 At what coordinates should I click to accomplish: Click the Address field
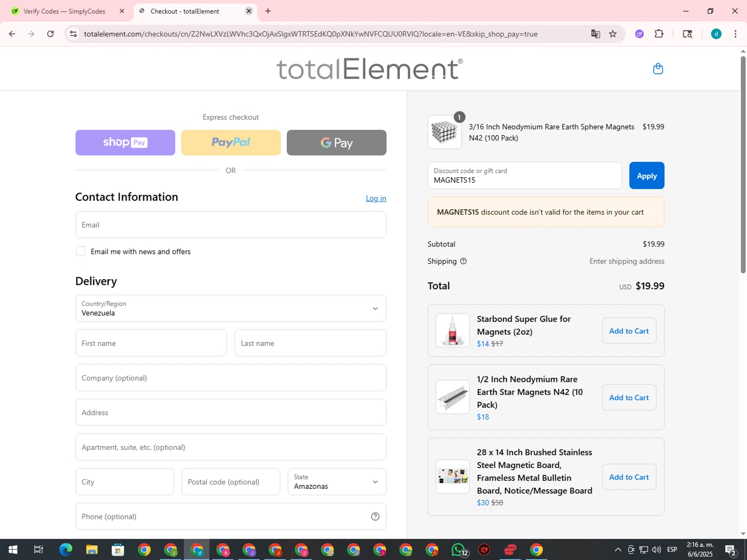[231, 412]
